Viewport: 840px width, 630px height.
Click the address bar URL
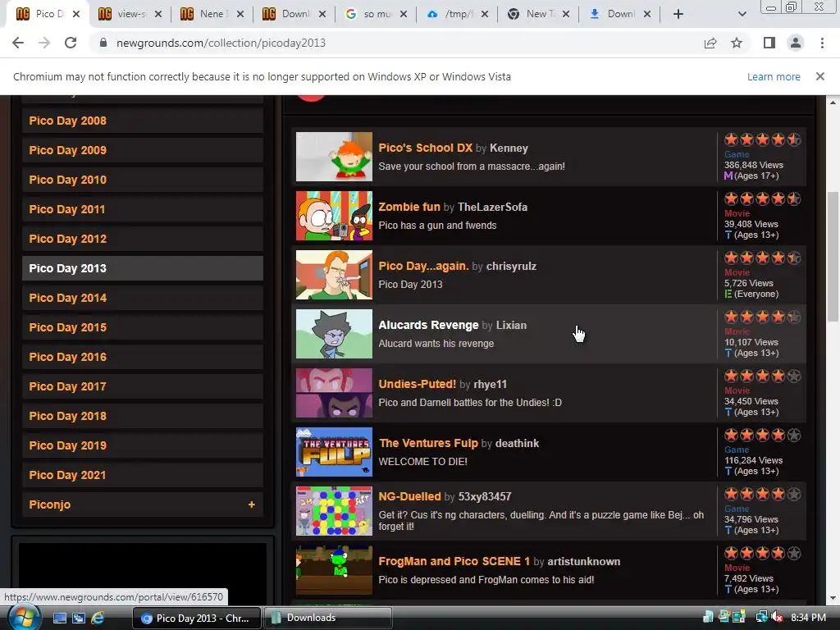[221, 43]
